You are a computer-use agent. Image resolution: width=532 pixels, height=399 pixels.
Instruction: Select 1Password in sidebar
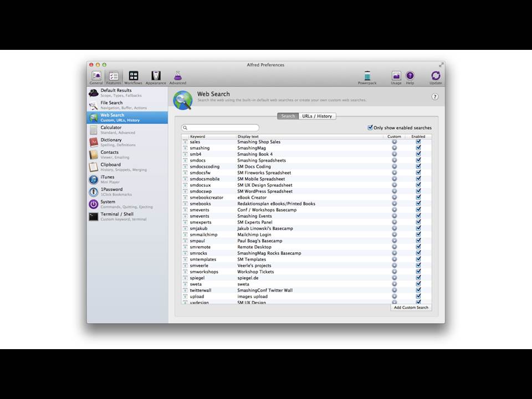(x=127, y=192)
